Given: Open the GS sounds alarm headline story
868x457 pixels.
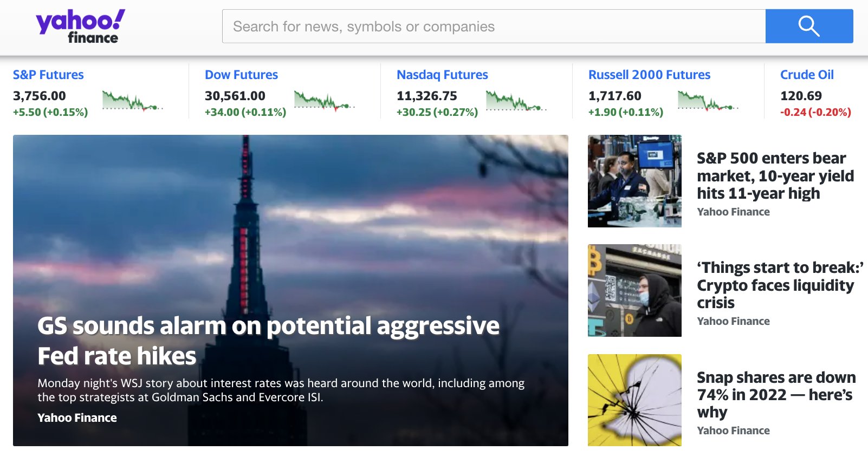Looking at the screenshot, I should coord(268,341).
